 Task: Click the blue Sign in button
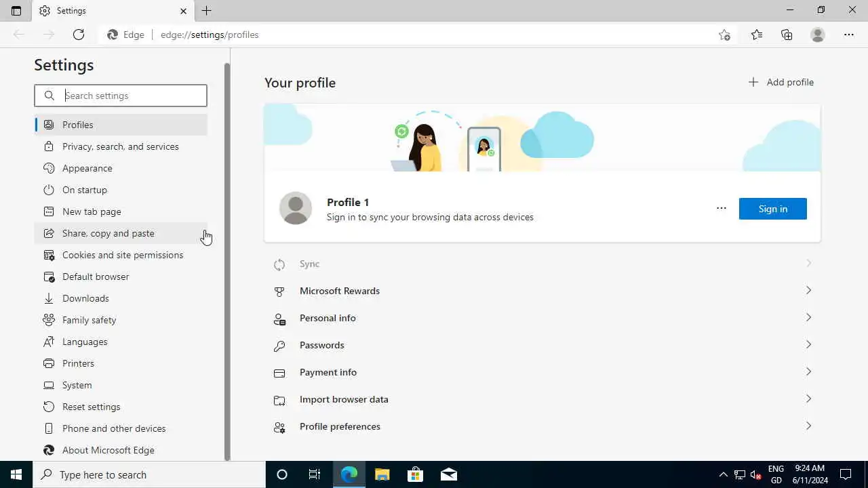773,209
